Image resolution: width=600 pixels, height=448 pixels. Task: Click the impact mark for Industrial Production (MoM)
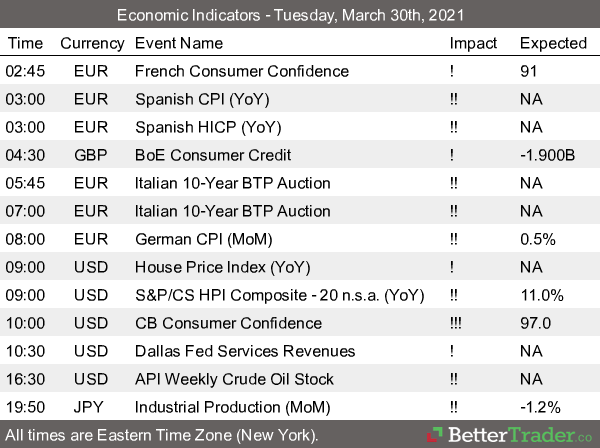coord(456,407)
